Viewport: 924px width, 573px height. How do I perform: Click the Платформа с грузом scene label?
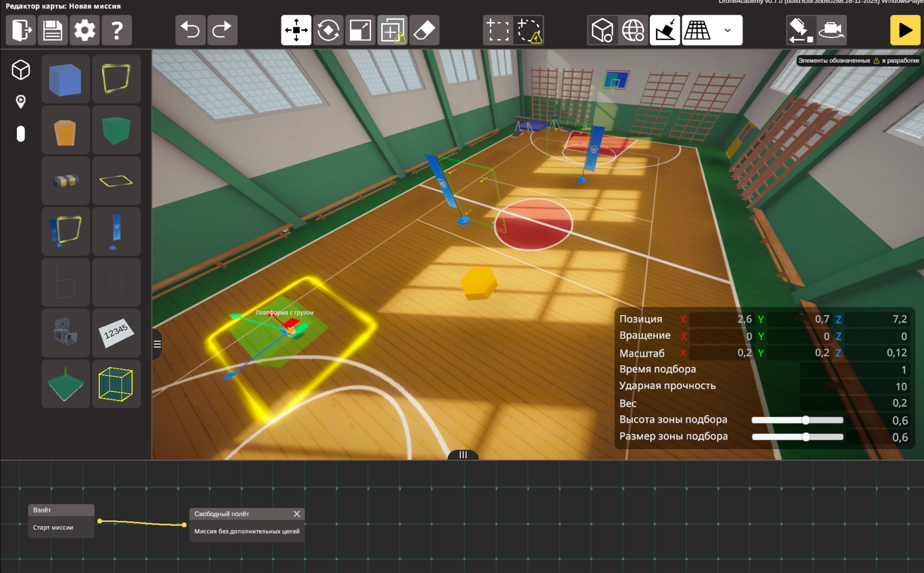[x=284, y=312]
